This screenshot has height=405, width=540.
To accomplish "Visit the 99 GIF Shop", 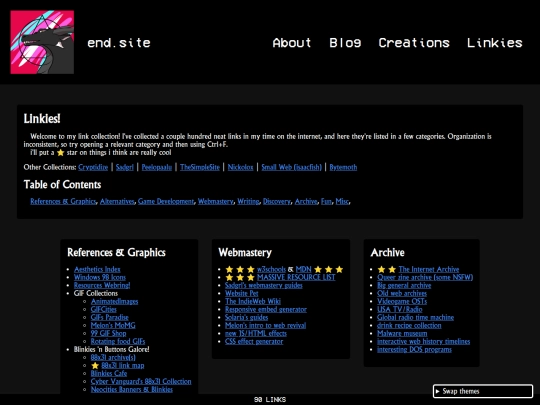I will [x=108, y=333].
